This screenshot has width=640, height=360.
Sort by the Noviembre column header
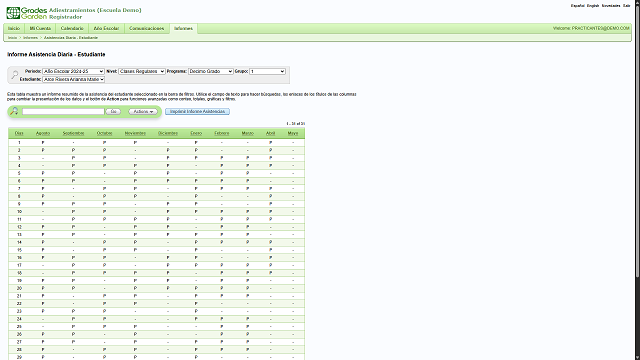coord(135,133)
